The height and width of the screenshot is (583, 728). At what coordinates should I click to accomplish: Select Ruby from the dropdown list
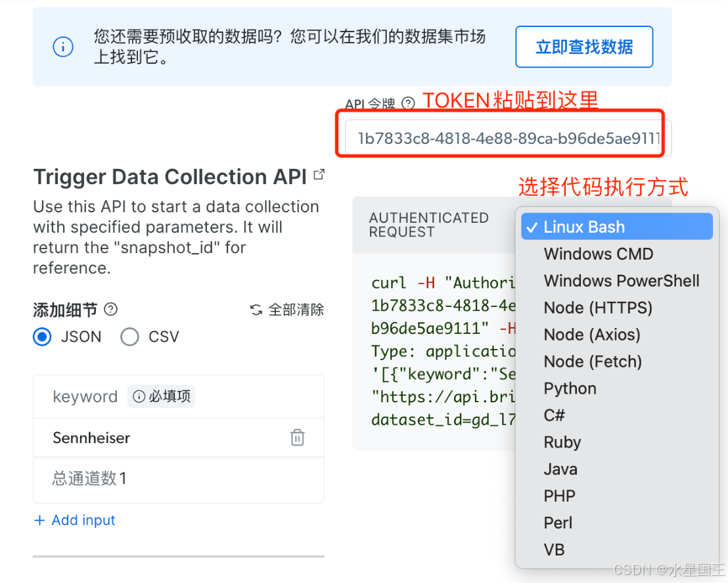coord(616,442)
